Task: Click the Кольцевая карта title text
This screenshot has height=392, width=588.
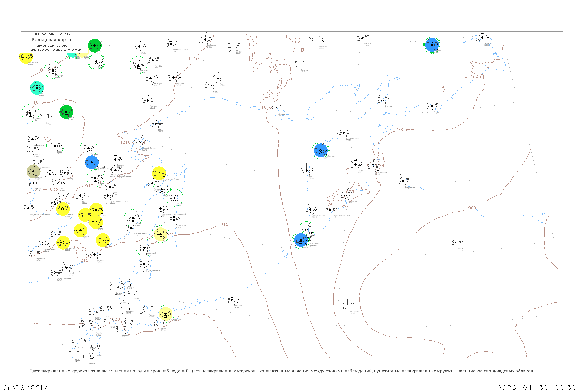Action: pos(51,40)
